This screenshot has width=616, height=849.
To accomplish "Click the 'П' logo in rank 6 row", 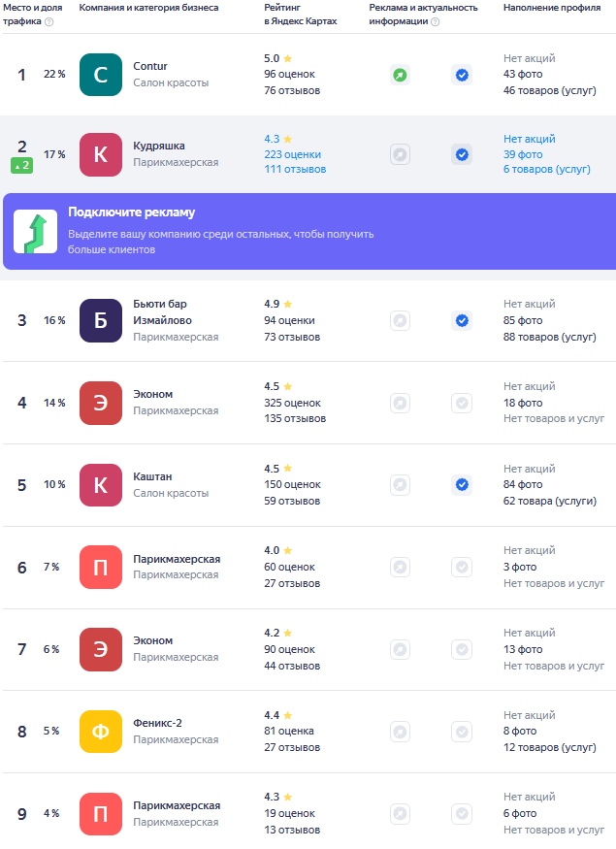I will pos(101,567).
